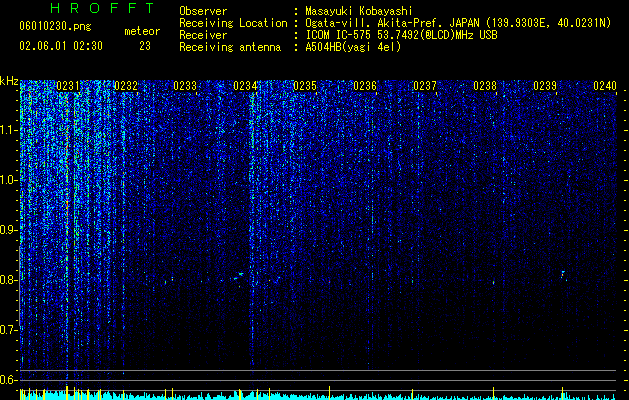Click the 0237 time marker
The height and width of the screenshot is (400, 629).
425,86
